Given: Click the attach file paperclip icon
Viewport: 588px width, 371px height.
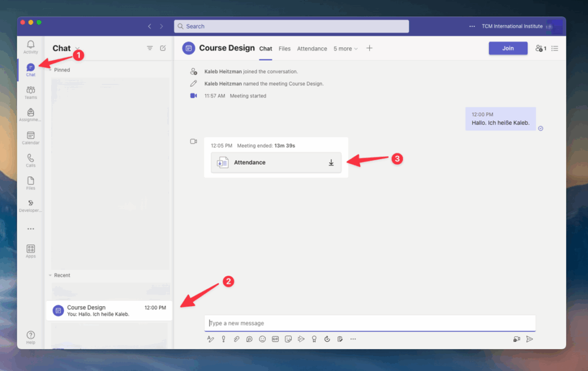Looking at the screenshot, I should [x=236, y=339].
